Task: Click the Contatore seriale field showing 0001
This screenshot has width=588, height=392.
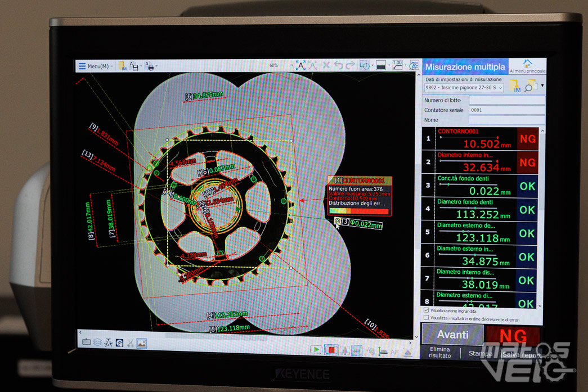Action: (x=507, y=110)
